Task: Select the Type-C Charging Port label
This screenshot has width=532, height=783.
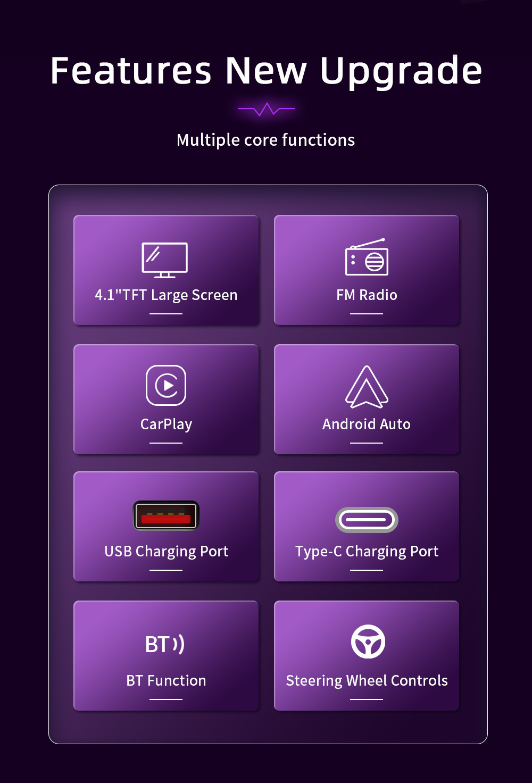Action: (x=367, y=552)
